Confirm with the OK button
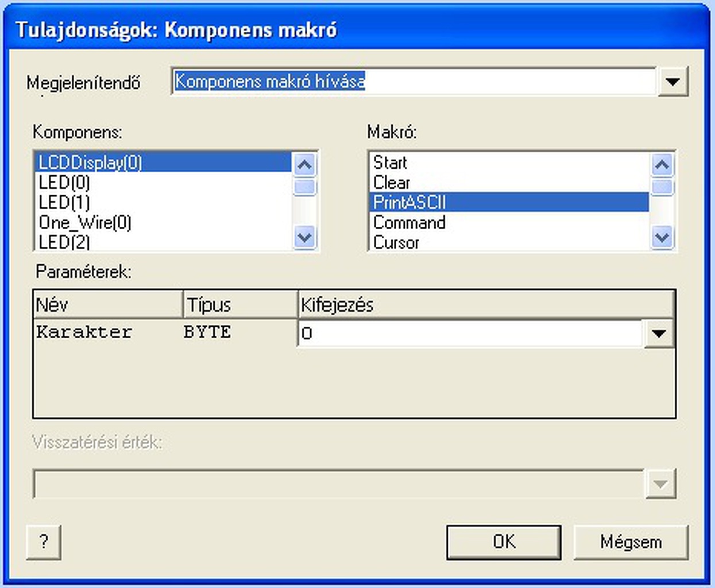Viewport: 715px width, 588px height. [x=504, y=541]
